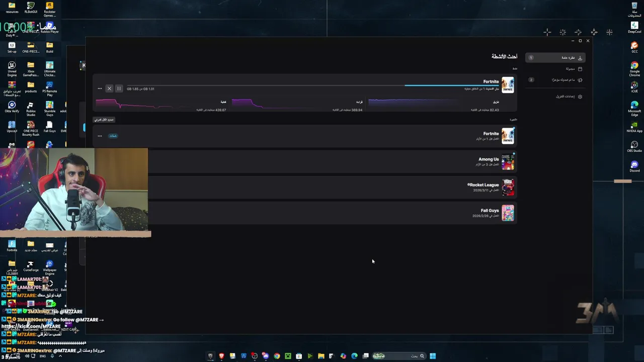The image size is (644, 362).
Task: Open Xbox GamePass desktop folder
Action: pyautogui.click(x=31, y=68)
